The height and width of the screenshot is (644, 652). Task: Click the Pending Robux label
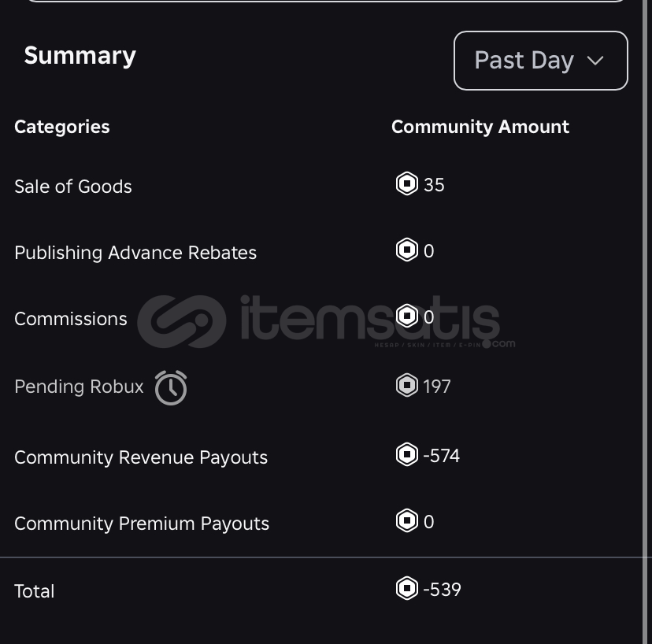[x=79, y=387]
